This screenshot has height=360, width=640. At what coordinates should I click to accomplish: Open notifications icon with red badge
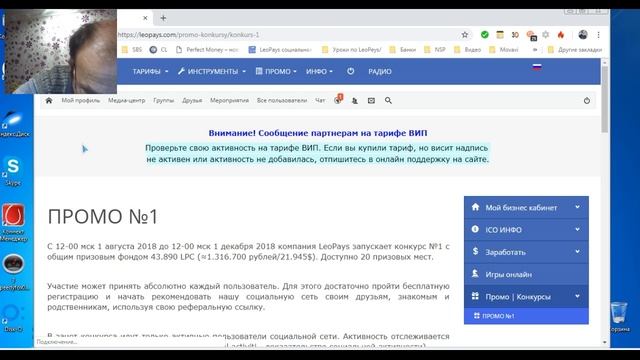(x=338, y=100)
